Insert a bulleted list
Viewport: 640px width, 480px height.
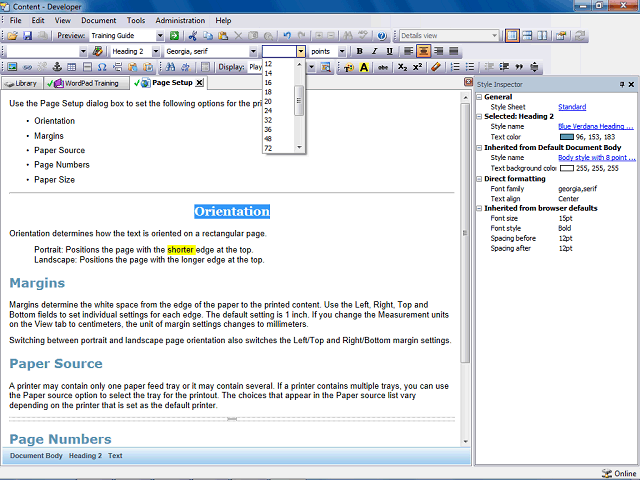pos(470,67)
